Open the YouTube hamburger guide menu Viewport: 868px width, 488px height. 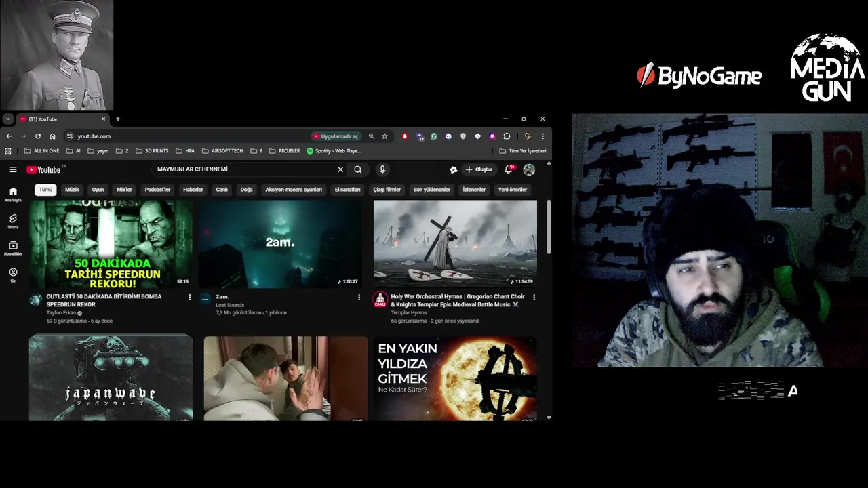tap(13, 169)
